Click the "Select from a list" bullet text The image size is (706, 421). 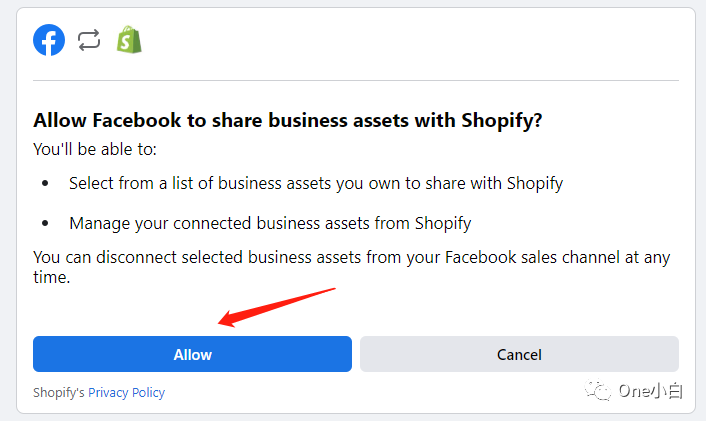316,184
